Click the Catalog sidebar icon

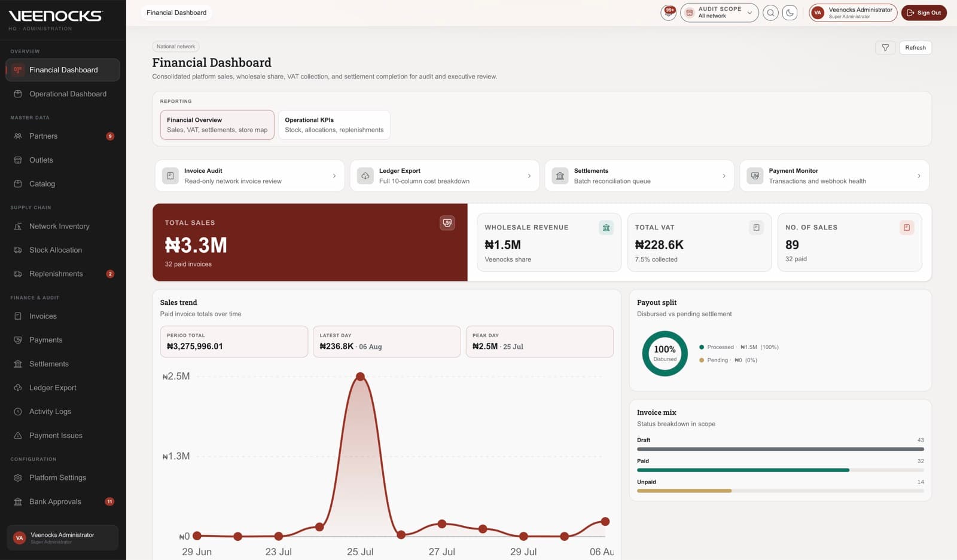(18, 184)
